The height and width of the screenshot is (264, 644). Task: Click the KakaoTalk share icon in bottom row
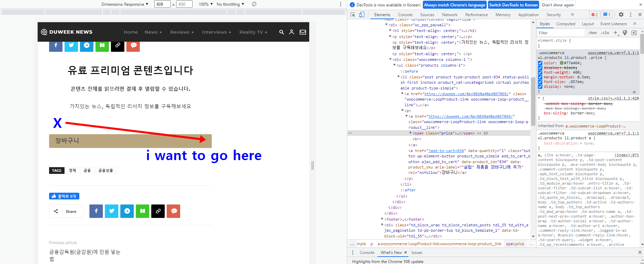[173, 211]
